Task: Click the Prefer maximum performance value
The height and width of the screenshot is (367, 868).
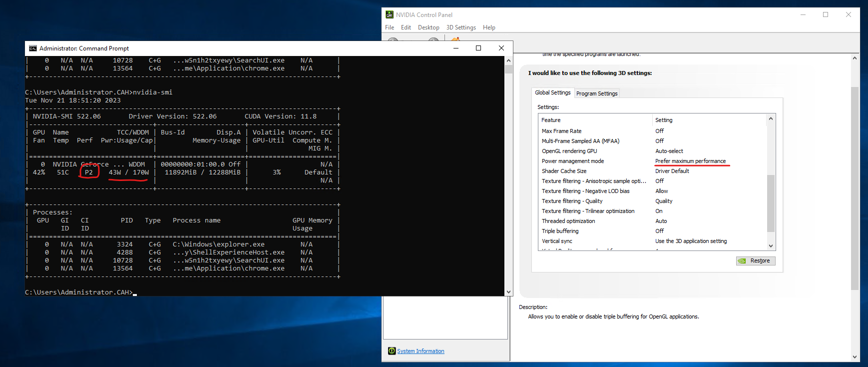Action: [690, 161]
